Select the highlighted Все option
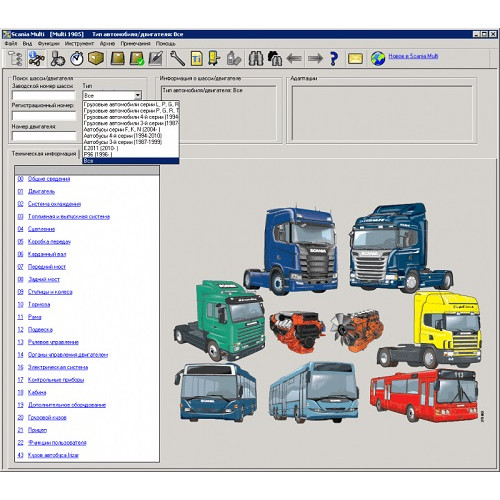Viewport: 500px width, 500px height. [131, 161]
